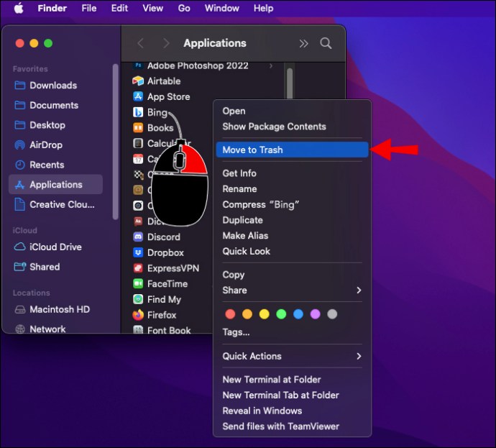
Task: Open the Window menu in menu bar
Action: (221, 8)
